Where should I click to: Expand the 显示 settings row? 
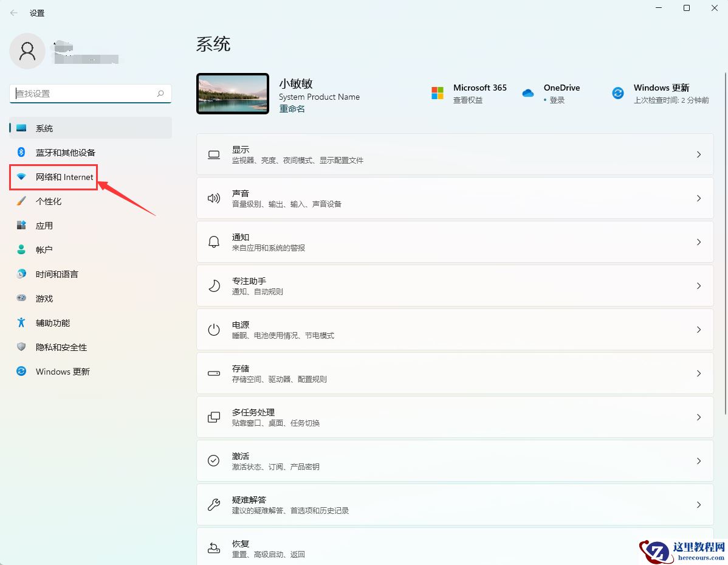coord(455,154)
